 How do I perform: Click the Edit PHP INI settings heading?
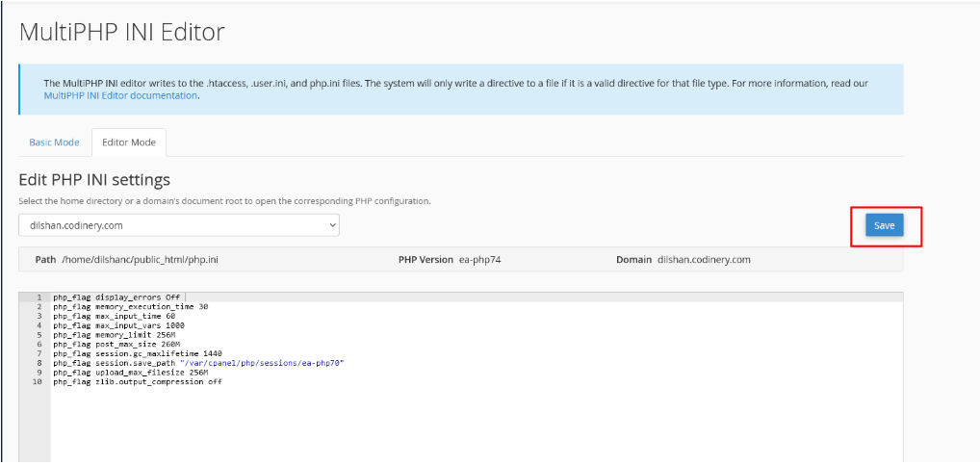click(94, 180)
